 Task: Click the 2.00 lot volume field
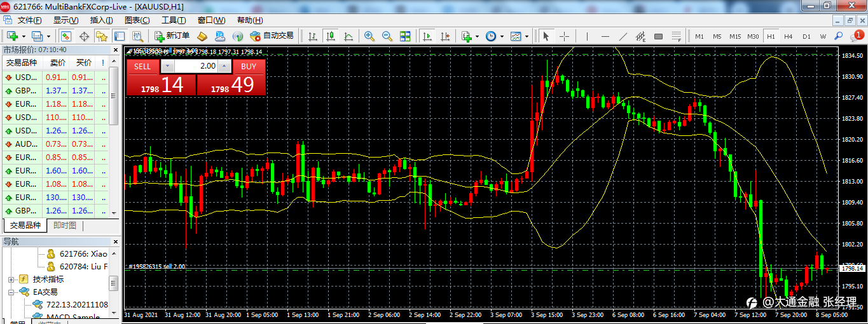[x=196, y=66]
